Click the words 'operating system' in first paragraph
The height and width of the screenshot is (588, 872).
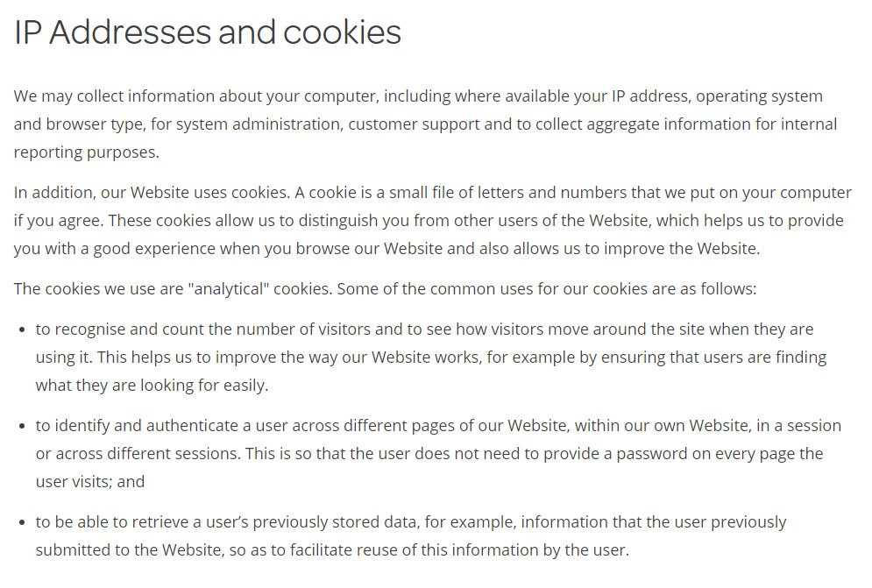click(x=759, y=96)
